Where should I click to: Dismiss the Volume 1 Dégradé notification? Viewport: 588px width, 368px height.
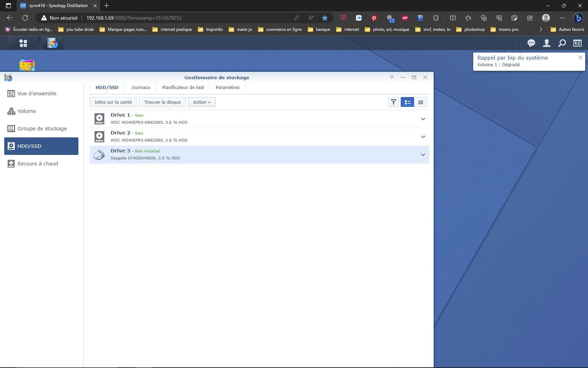click(580, 57)
